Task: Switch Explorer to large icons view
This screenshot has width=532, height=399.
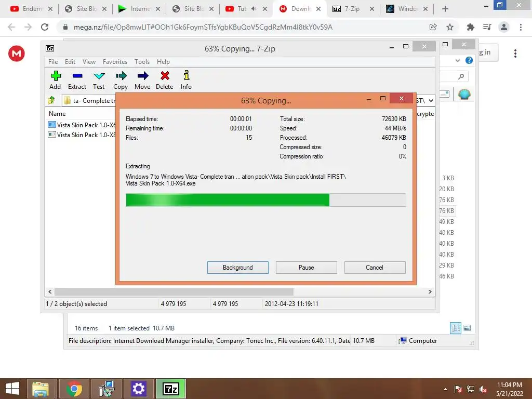Action: (467, 328)
